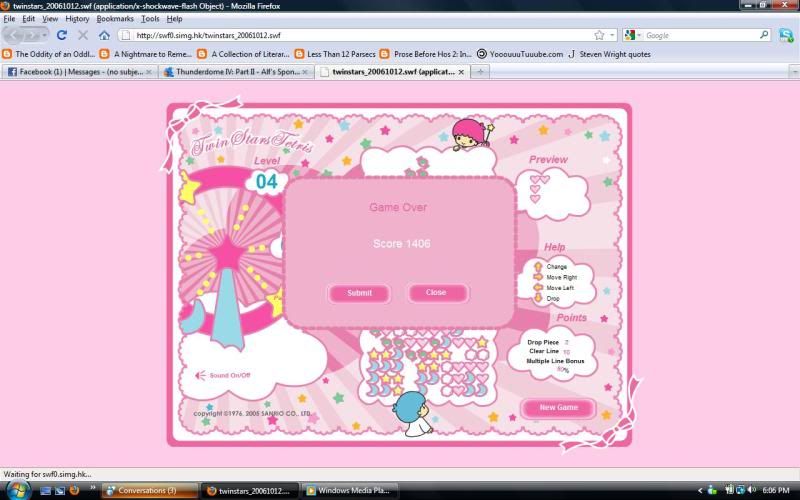The image size is (800, 500).
Task: Open Conversations (3) taskbar button
Action: pos(150,491)
